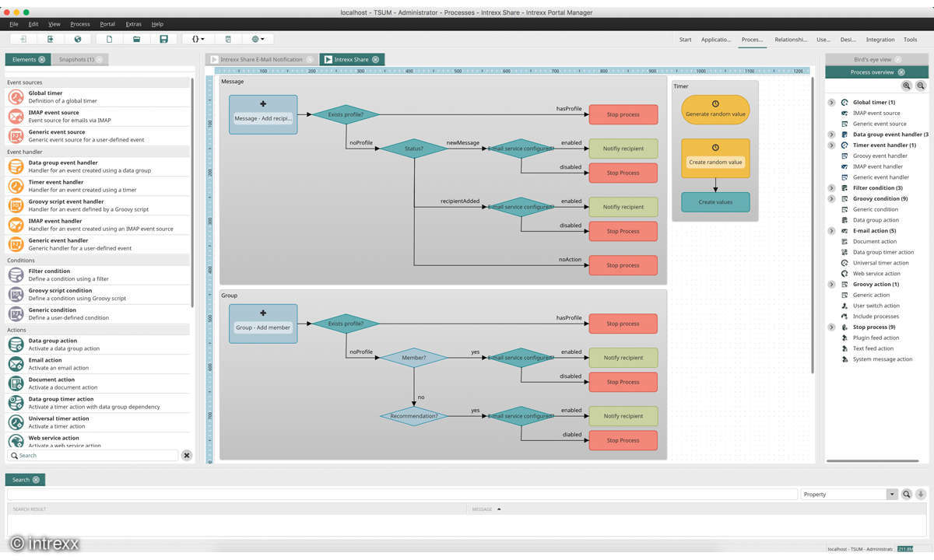The image size is (934, 560).
Task: Close the Elements tab
Action: coord(42,59)
